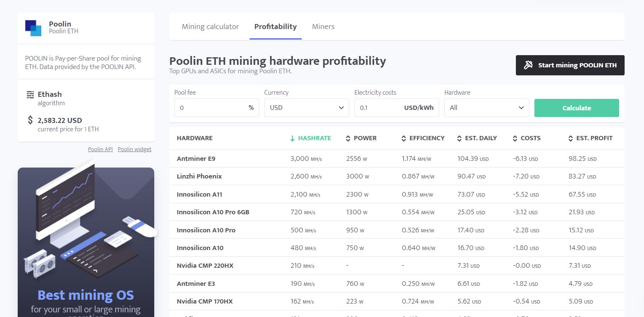
Task: Open the Poolin widget link
Action: pos(134,149)
